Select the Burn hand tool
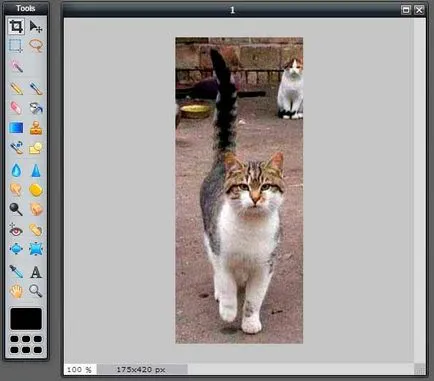The image size is (434, 381). point(36,209)
